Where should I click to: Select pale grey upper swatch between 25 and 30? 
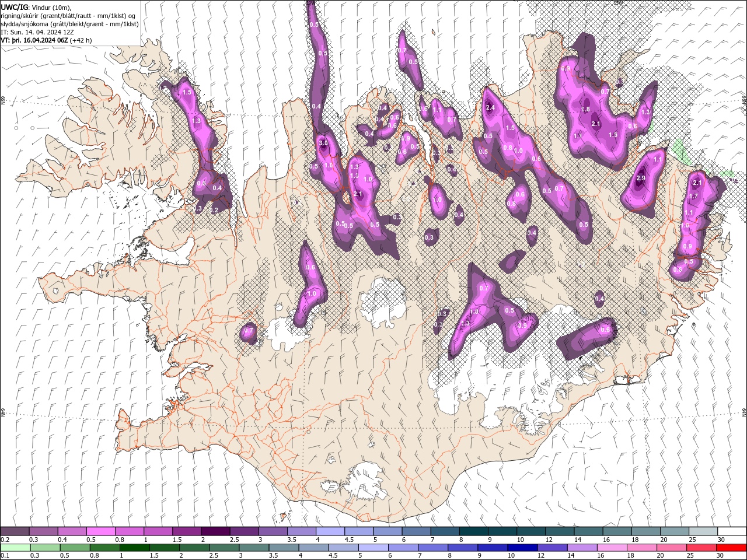(x=703, y=531)
